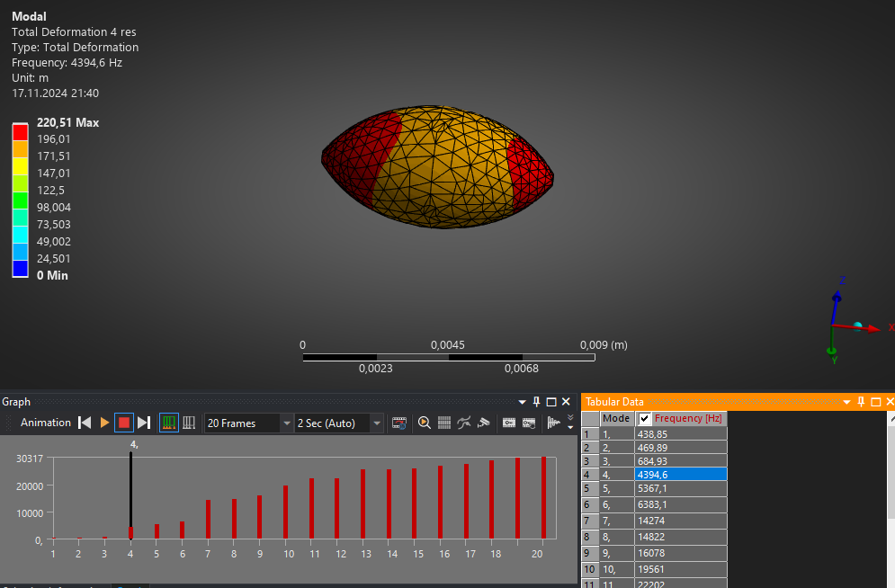Pin the Tabular Data panel
The width and height of the screenshot is (895, 588).
click(x=861, y=402)
